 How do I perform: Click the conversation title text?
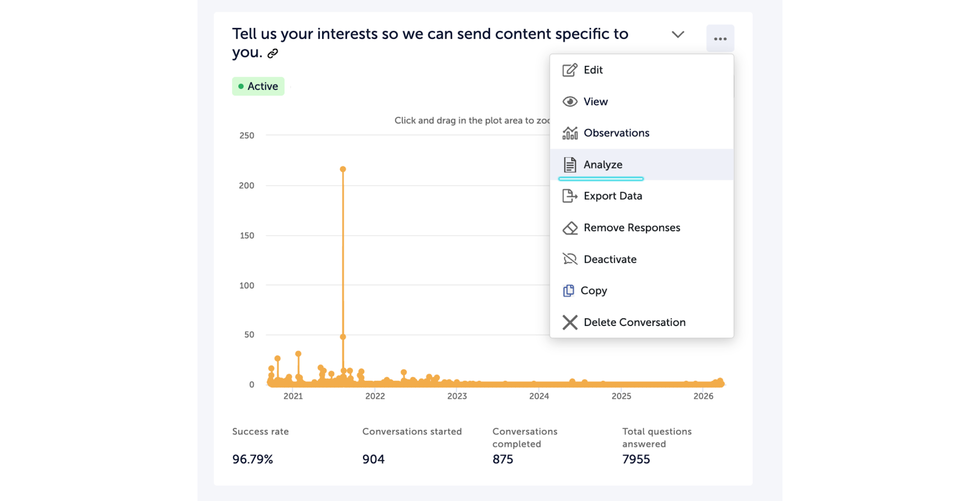coord(430,34)
